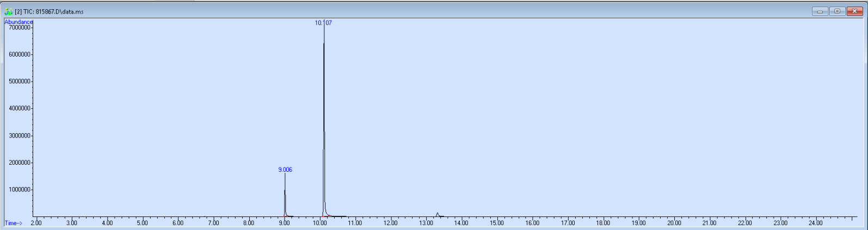Minimize the TIC chromatogram window
This screenshot has width=868, height=230.
coord(820,11)
